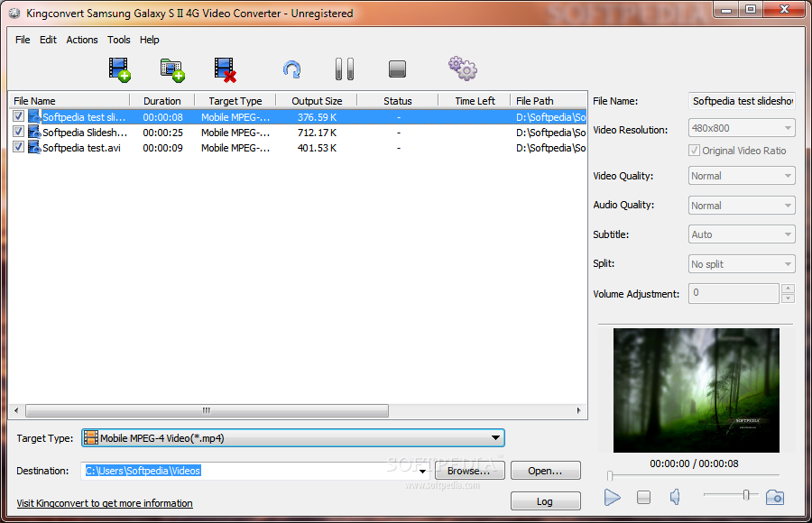Click the Browse... button
Image resolution: width=812 pixels, height=523 pixels.
pos(469,471)
